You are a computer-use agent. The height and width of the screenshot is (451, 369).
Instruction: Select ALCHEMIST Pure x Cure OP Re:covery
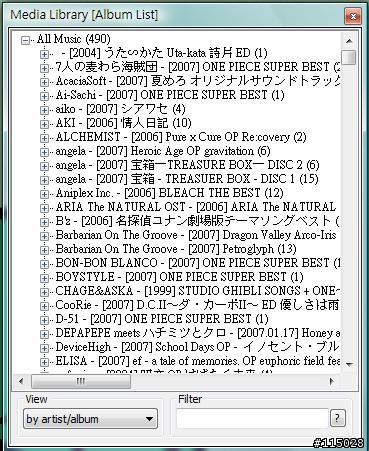pyautogui.click(x=181, y=137)
